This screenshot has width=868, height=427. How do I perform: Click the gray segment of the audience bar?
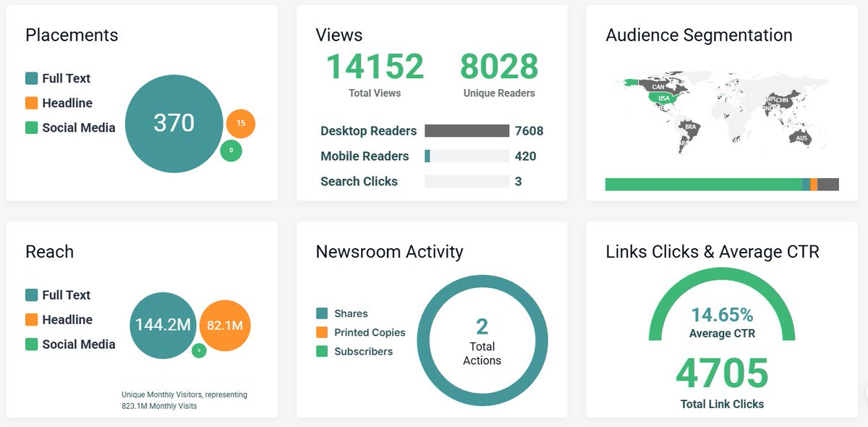point(828,185)
